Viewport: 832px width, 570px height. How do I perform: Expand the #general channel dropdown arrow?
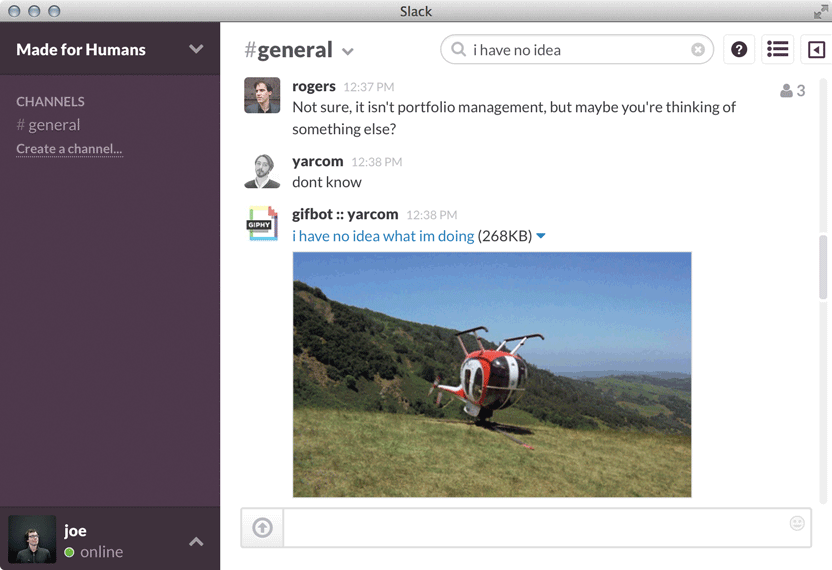[x=348, y=52]
